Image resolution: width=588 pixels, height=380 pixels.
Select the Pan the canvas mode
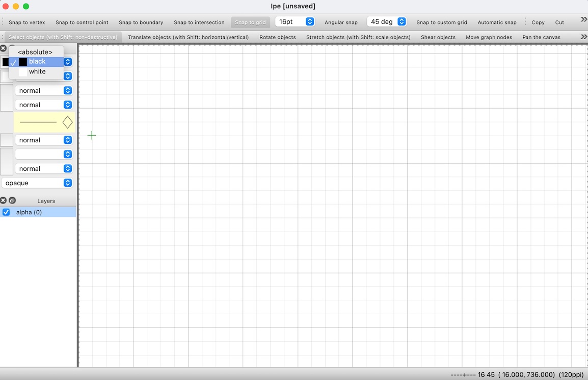[541, 37]
